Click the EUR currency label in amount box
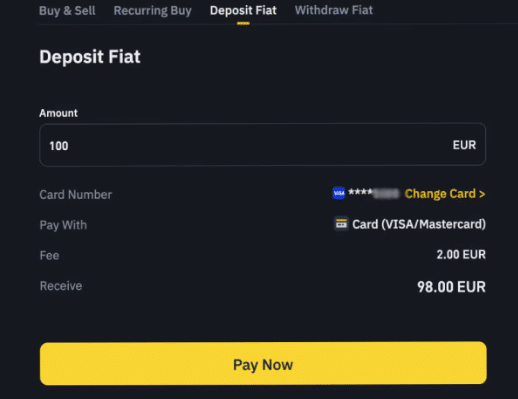This screenshot has height=399, width=518. 464,145
